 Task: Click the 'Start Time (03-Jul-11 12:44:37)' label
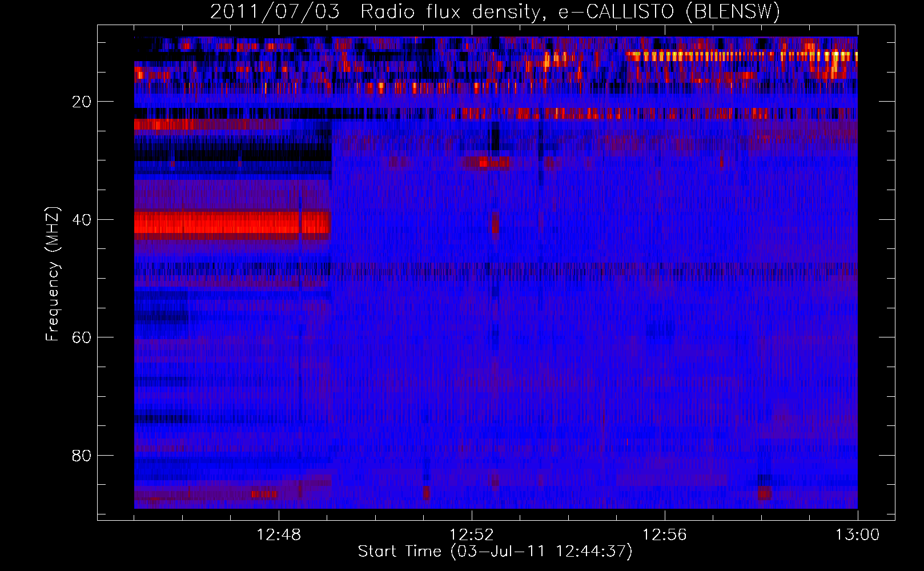coord(495,552)
